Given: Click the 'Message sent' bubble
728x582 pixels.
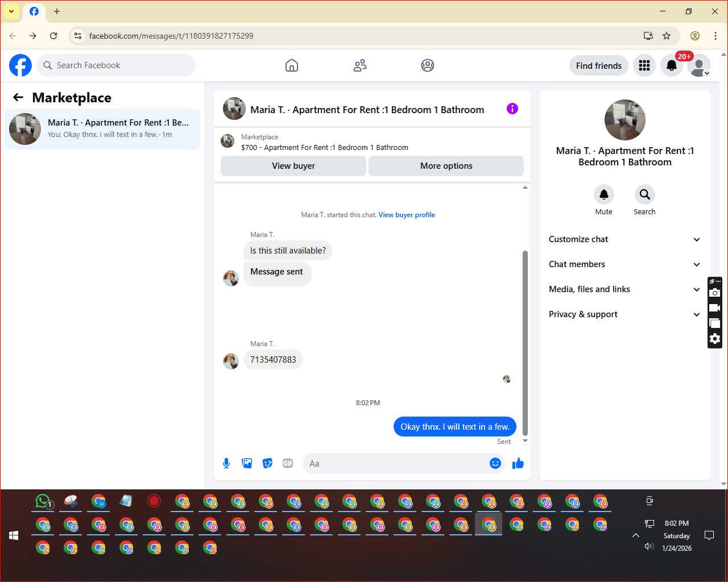Looking at the screenshot, I should pos(277,273).
